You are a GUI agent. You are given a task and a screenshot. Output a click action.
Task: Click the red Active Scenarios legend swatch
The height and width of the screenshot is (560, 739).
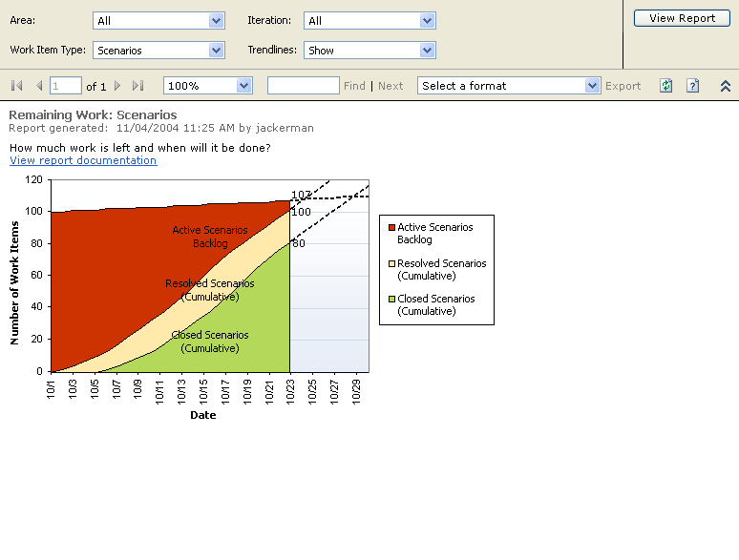391,228
